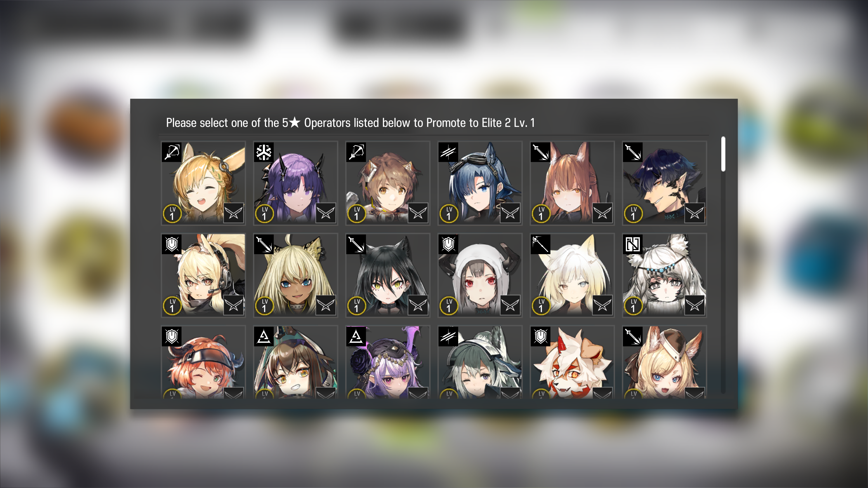Choose the white and red tiger defender
This screenshot has height=488, width=868.
(x=572, y=362)
